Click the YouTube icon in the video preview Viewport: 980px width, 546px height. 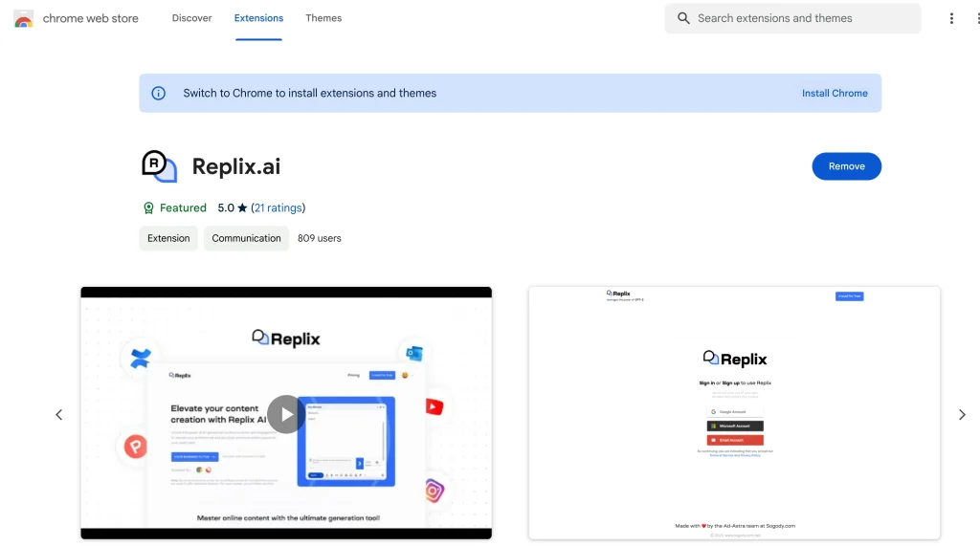click(434, 406)
